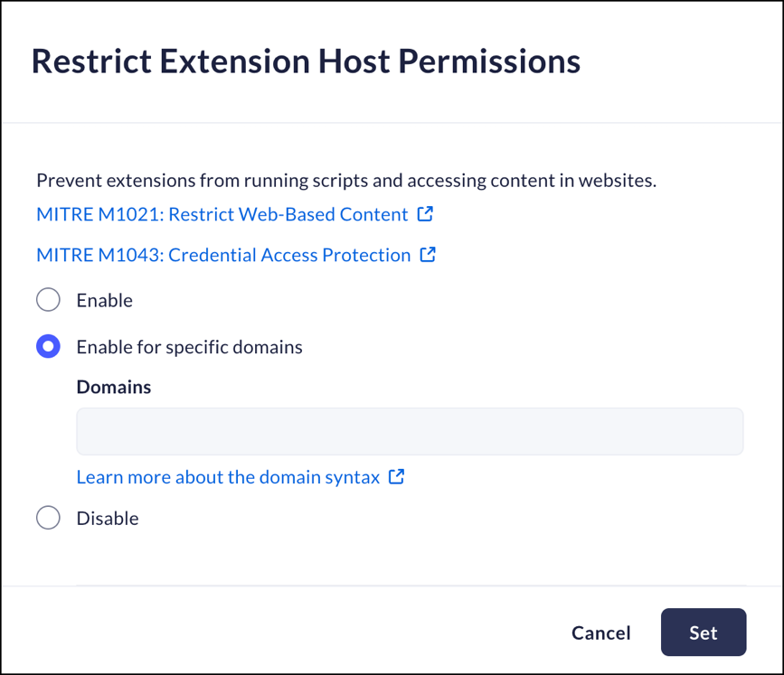The width and height of the screenshot is (784, 675).
Task: Select the Enable radio button
Action: coord(48,300)
